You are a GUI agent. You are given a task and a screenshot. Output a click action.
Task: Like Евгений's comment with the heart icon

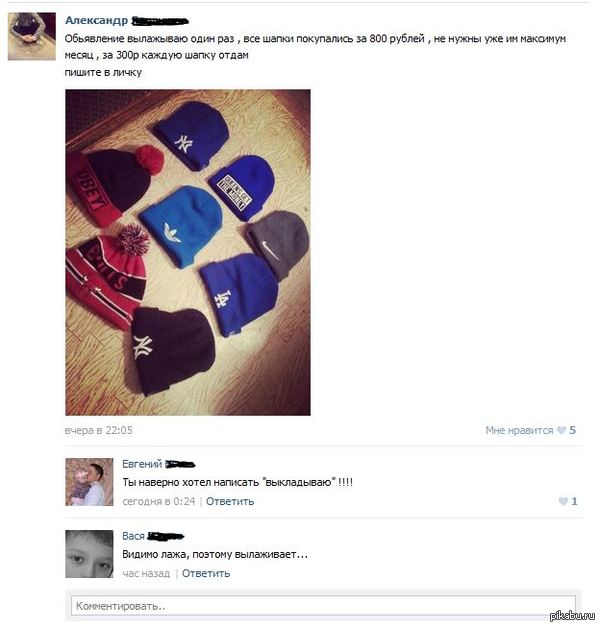click(x=563, y=501)
